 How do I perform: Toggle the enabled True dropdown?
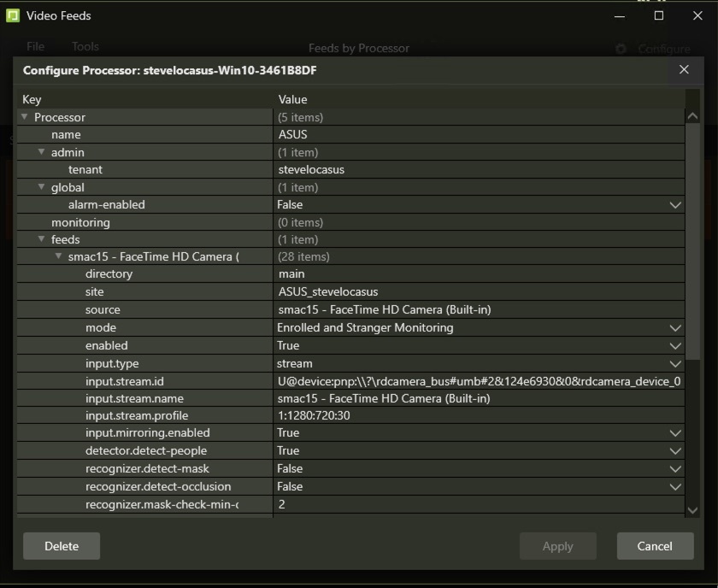[675, 346]
